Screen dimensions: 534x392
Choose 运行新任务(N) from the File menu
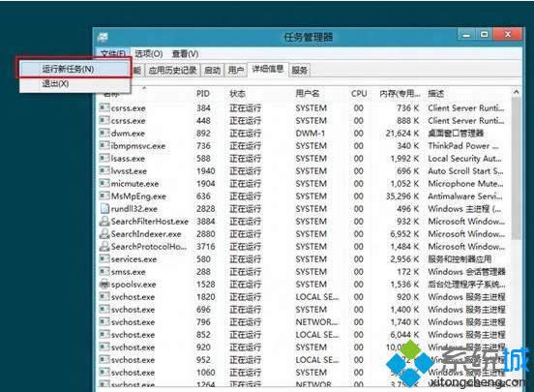[74, 69]
